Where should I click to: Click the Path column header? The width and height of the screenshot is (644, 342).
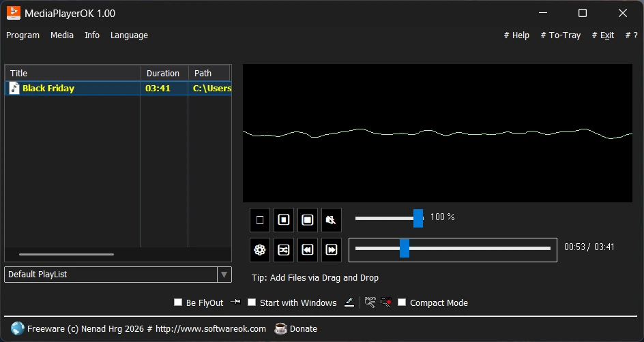[x=209, y=73]
